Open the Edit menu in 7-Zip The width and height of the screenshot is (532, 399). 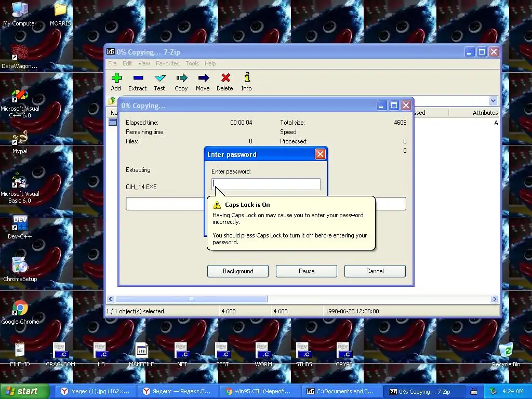point(127,63)
